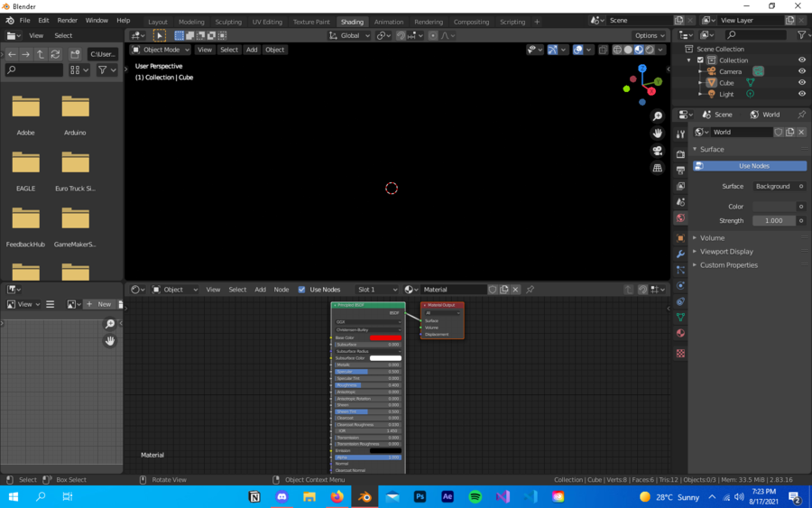Open the Texture properties tab checker icon
The height and width of the screenshot is (508, 812).
click(x=680, y=353)
